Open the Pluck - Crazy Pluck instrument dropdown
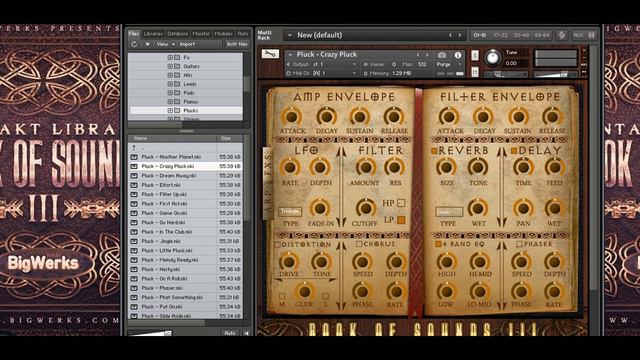 click(x=290, y=55)
